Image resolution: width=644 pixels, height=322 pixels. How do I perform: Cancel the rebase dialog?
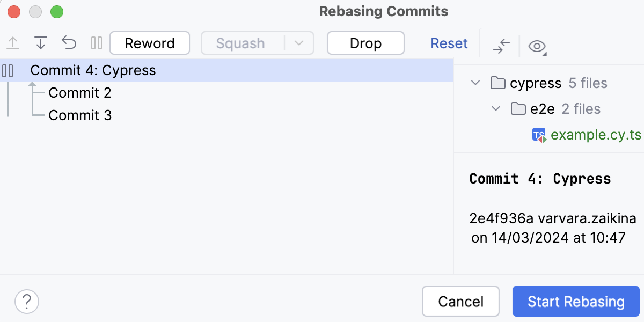(x=460, y=301)
